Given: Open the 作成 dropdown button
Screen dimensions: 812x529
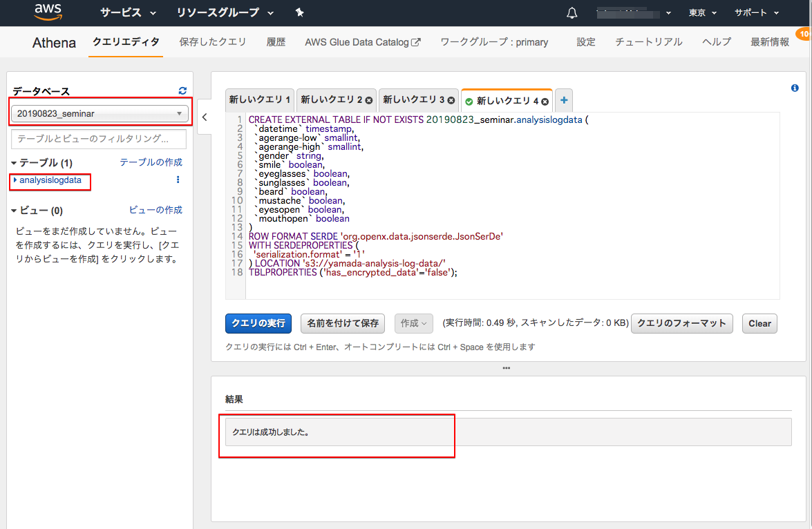Looking at the screenshot, I should 413,323.
